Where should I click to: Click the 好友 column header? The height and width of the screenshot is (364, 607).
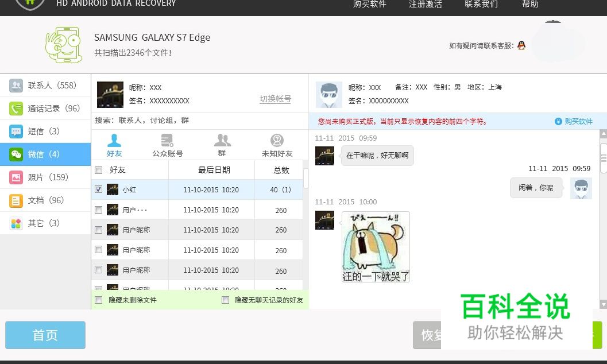(x=117, y=170)
